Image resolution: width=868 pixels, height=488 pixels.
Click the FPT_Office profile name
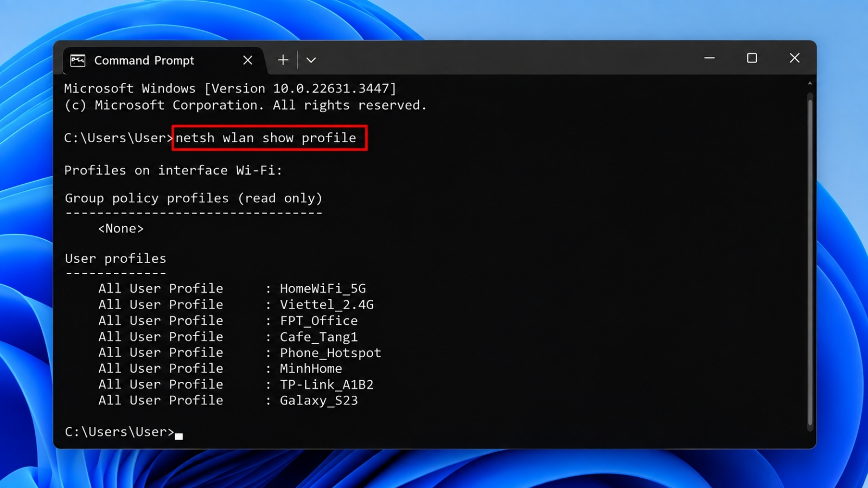[318, 321]
